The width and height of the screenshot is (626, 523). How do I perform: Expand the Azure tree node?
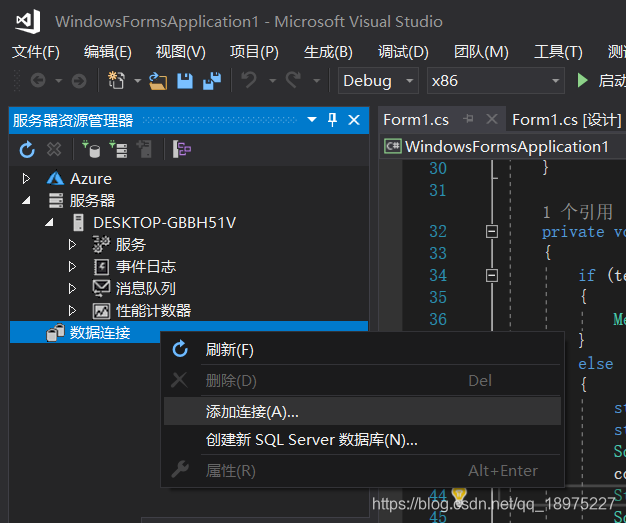click(26, 178)
